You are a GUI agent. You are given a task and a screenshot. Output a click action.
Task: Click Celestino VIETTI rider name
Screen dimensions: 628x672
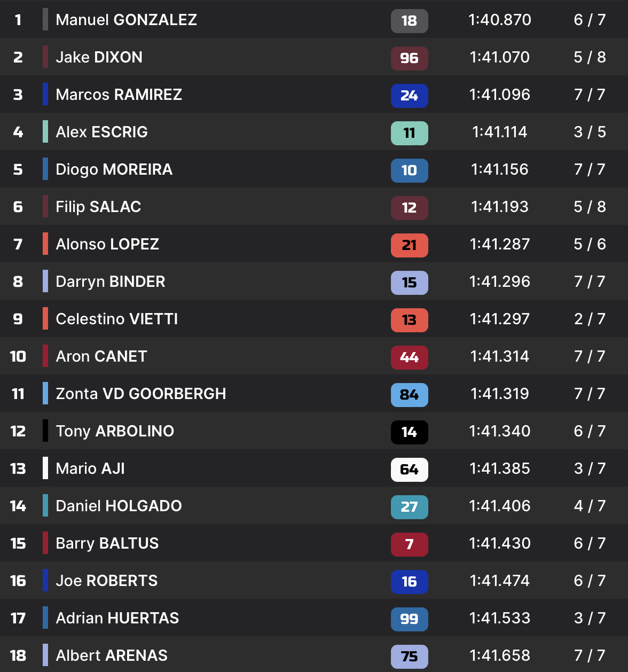tap(116, 319)
